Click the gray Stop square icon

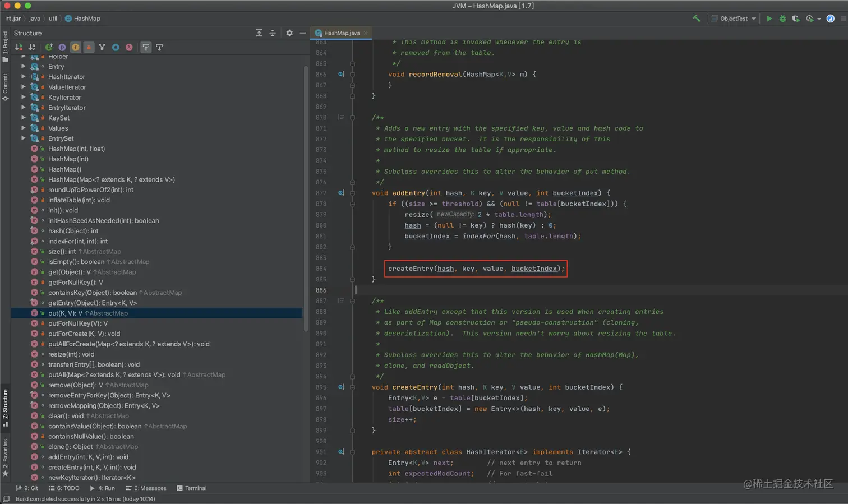point(843,19)
